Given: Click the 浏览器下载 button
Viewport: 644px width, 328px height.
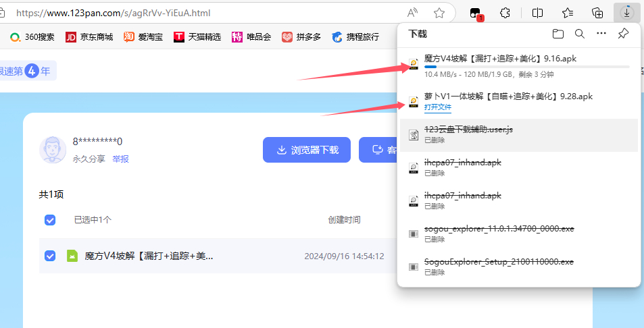Looking at the screenshot, I should coord(307,150).
